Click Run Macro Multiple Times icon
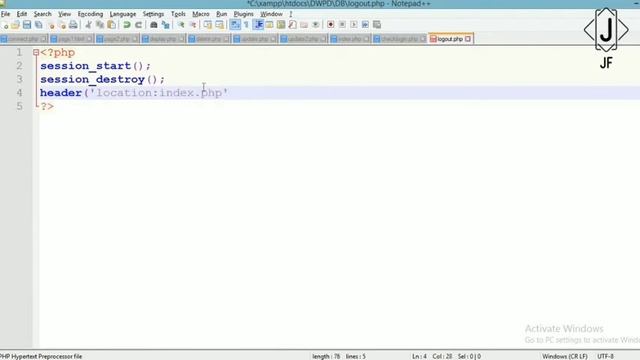 (x=365, y=25)
